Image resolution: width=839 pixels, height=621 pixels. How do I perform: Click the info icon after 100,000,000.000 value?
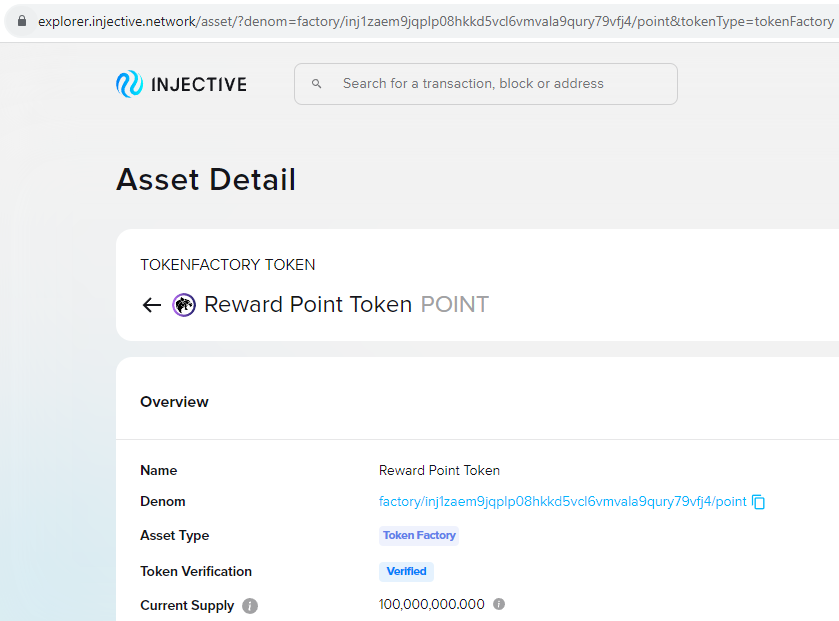[499, 604]
